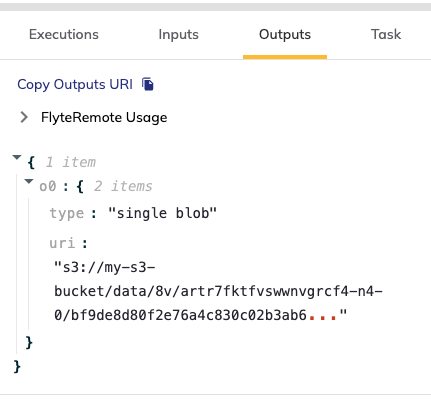This screenshot has width=431, height=401.
Task: Expand the truncated URI red ellipsis
Action: pyautogui.click(x=323, y=316)
